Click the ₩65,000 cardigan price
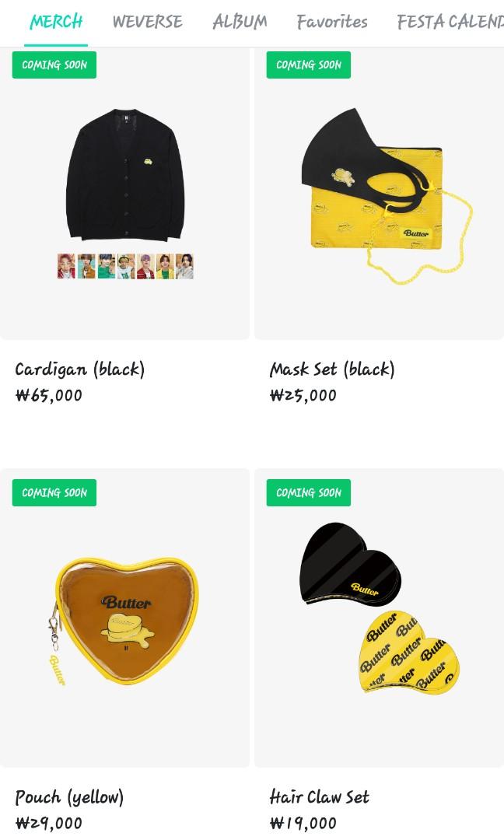This screenshot has height=840, width=504. pos(49,395)
